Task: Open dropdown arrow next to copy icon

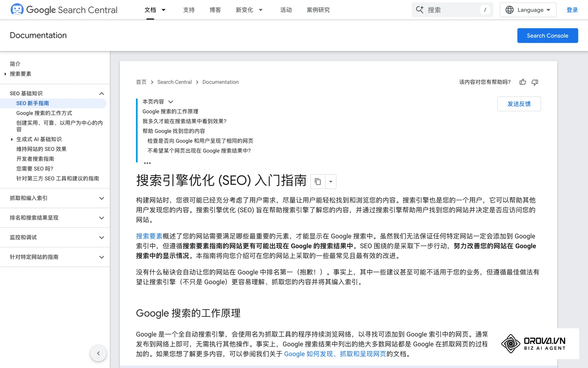Action: 331,181
